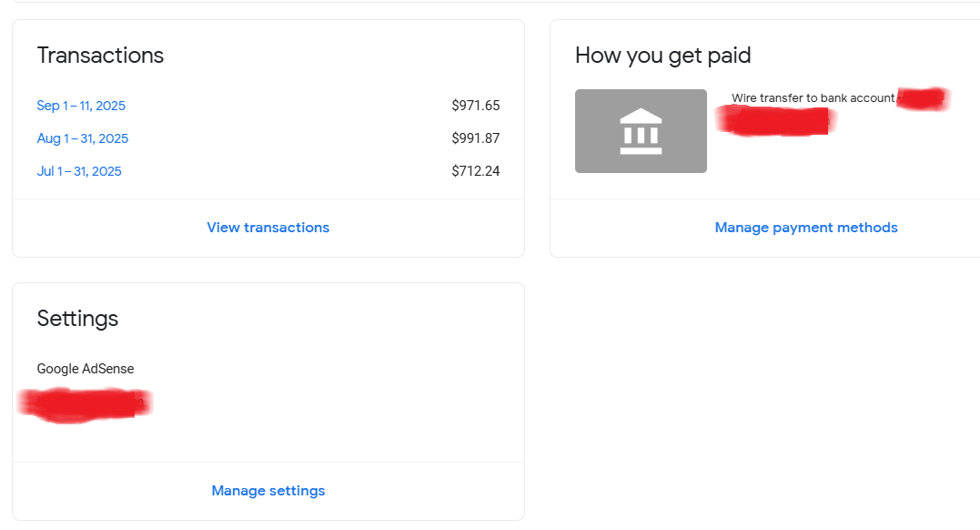980x530 pixels.
Task: Select the gray payment method thumbnail
Action: (641, 130)
